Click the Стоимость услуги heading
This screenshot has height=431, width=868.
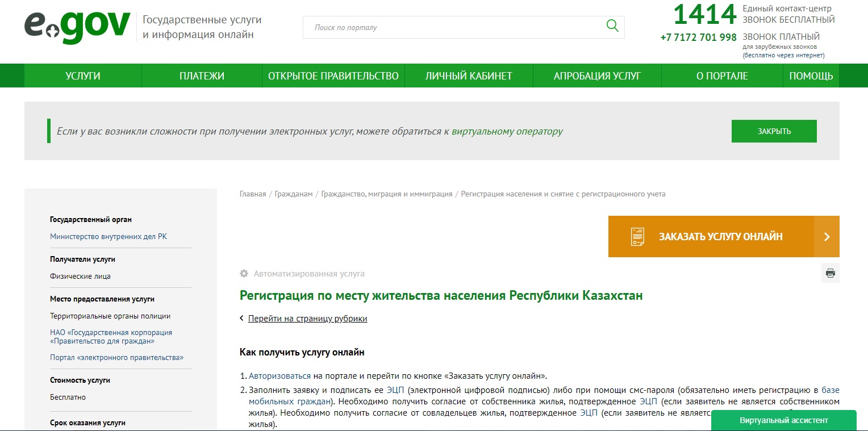click(x=80, y=380)
